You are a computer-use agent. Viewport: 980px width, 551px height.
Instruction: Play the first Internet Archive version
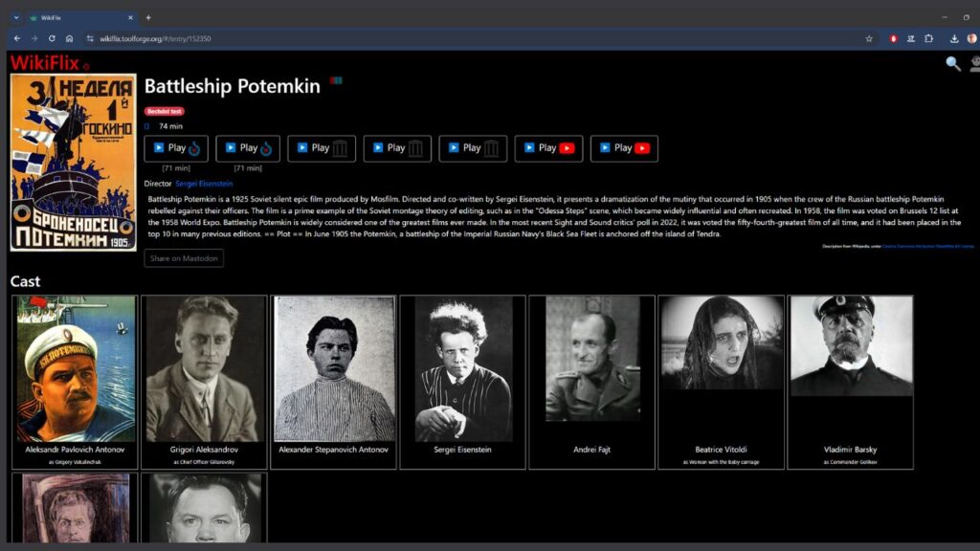tap(321, 148)
